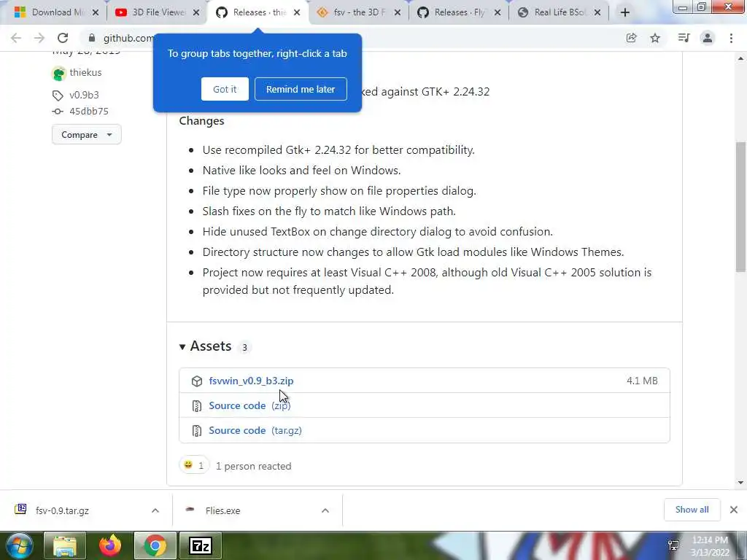Click the '4.1 MB' file size
Screen dimensions: 747x560
tap(642, 381)
